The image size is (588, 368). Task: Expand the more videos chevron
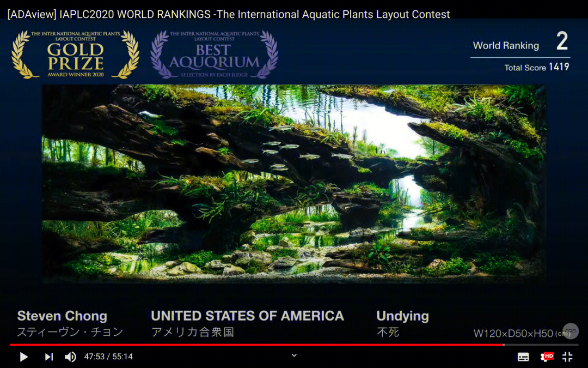point(294,355)
